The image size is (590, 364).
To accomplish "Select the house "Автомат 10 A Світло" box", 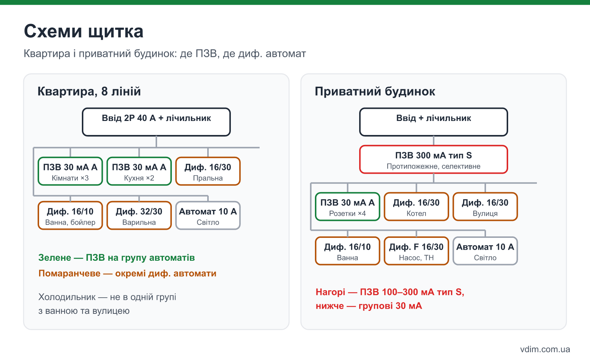I will coord(485,251).
